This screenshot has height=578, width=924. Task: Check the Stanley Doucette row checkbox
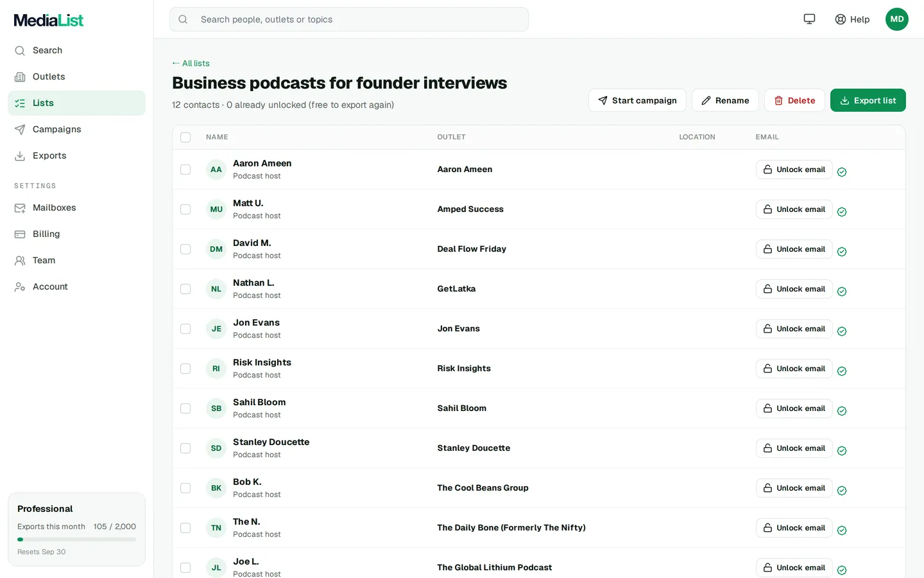pos(185,448)
